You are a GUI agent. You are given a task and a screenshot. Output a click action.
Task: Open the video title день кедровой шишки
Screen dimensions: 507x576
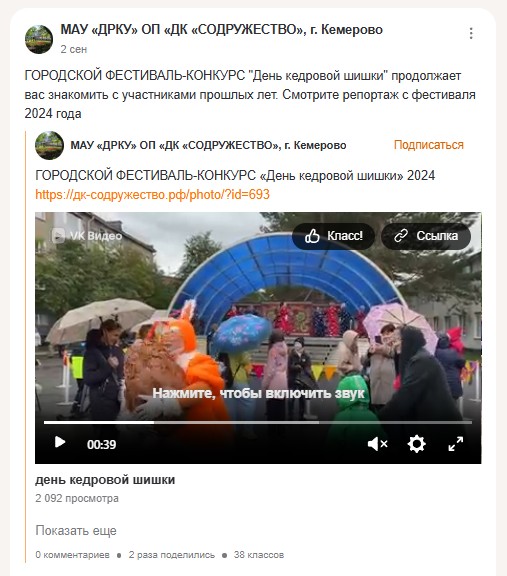(105, 480)
